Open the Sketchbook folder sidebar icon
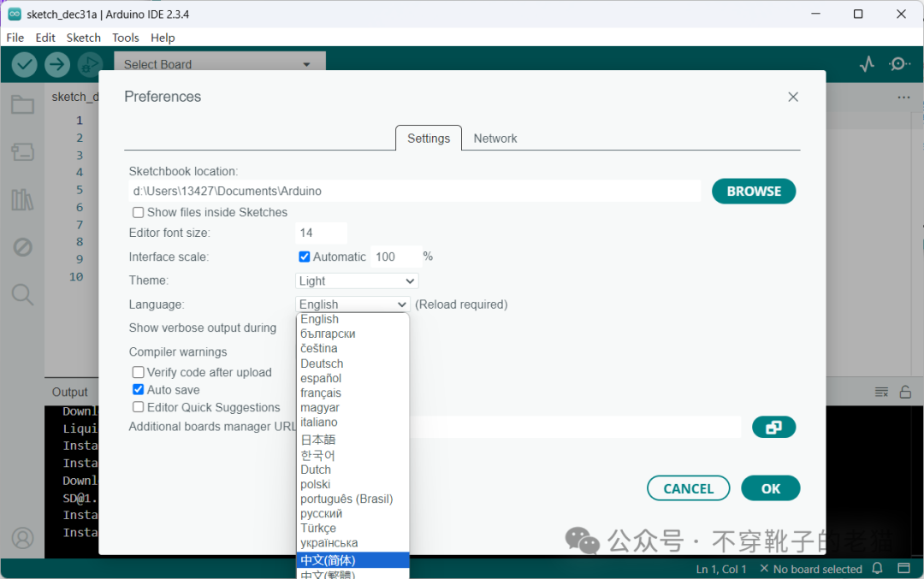This screenshot has width=924, height=579. (22, 105)
